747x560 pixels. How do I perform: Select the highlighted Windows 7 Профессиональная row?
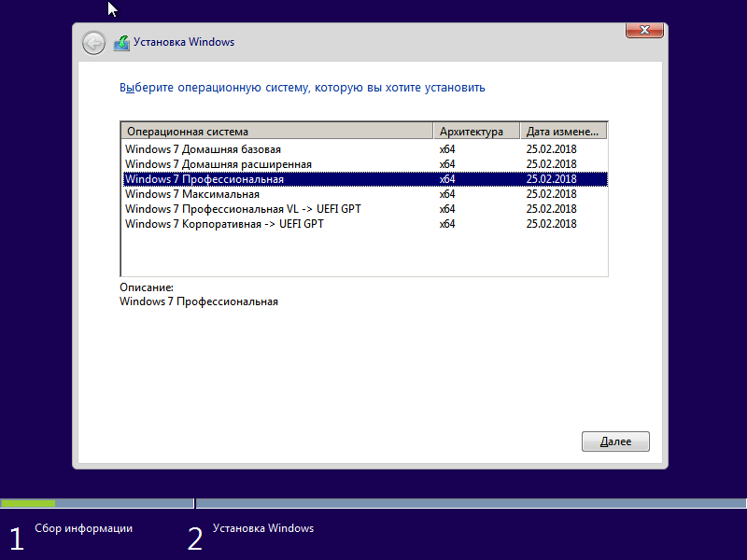(x=365, y=179)
